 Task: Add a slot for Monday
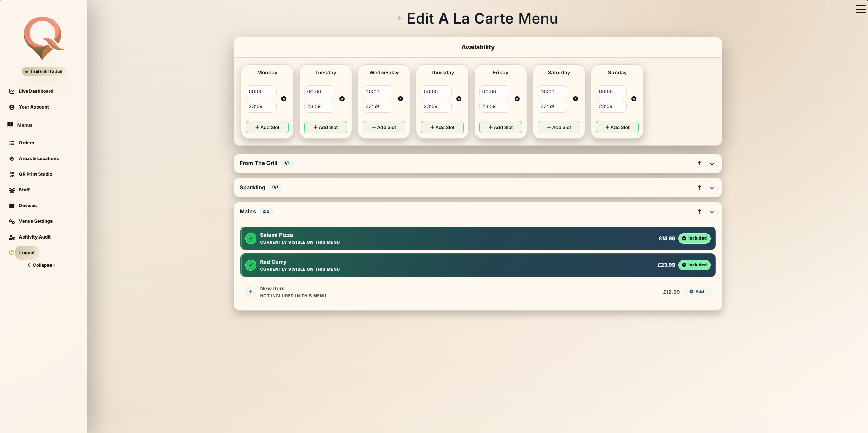point(267,128)
